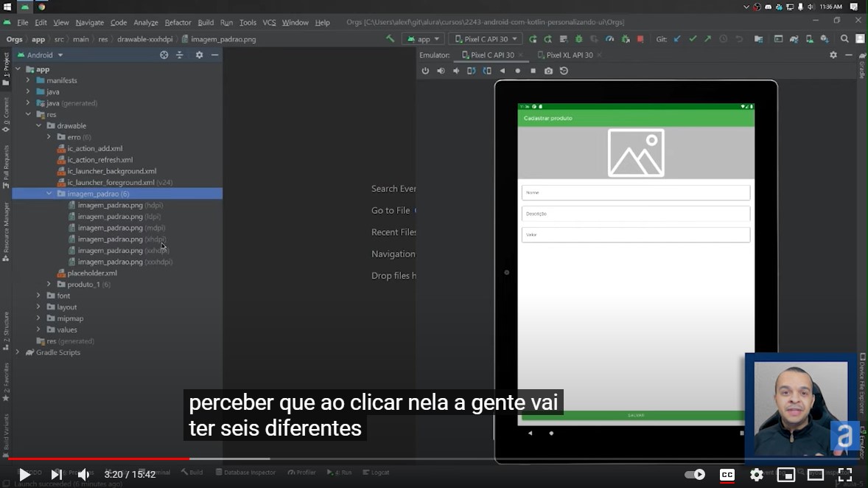Click Windows Start button
Screen dimensions: 868x488
click(7, 7)
